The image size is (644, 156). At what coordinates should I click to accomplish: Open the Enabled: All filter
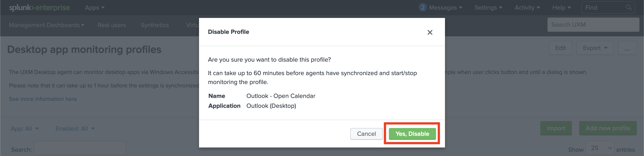75,129
